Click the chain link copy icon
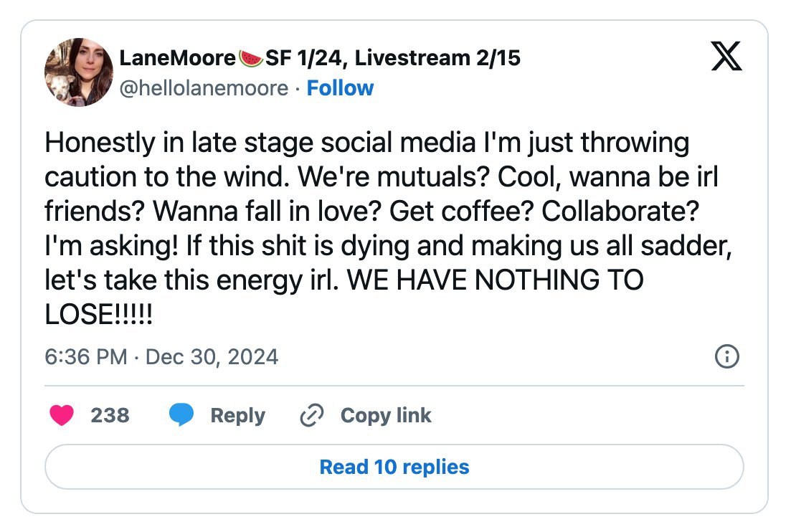This screenshot has height=532, width=791. pos(312,416)
